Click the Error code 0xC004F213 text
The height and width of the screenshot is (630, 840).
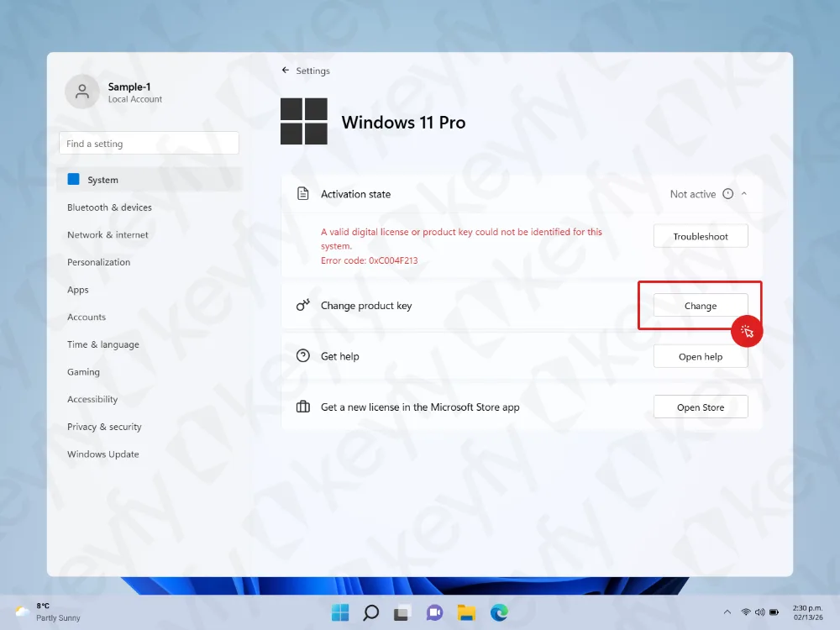(x=369, y=260)
